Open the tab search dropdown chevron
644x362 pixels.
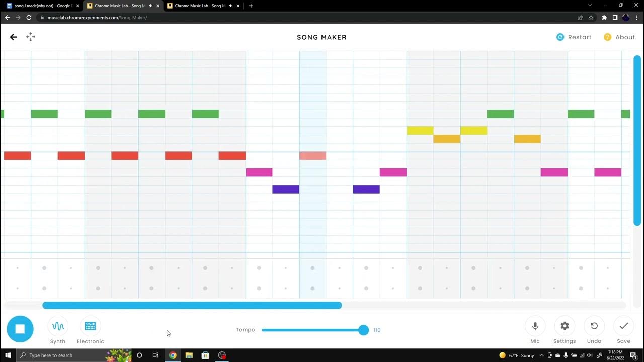(x=590, y=5)
